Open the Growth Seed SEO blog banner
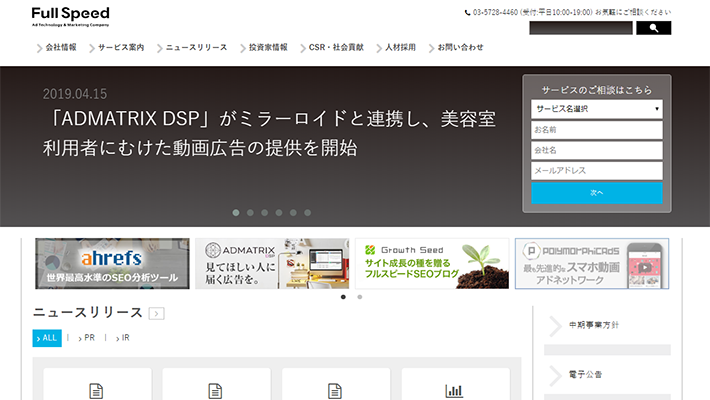This screenshot has height=400, width=710. tap(432, 264)
